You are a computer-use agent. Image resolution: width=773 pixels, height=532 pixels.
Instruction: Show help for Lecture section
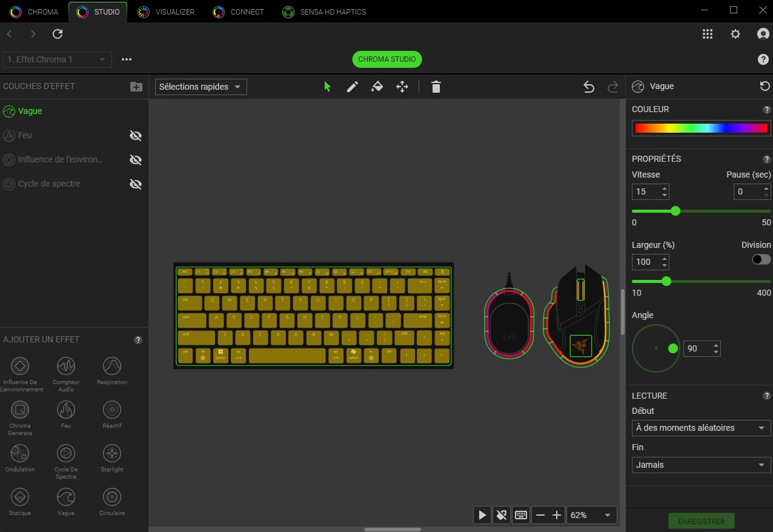pyautogui.click(x=767, y=396)
